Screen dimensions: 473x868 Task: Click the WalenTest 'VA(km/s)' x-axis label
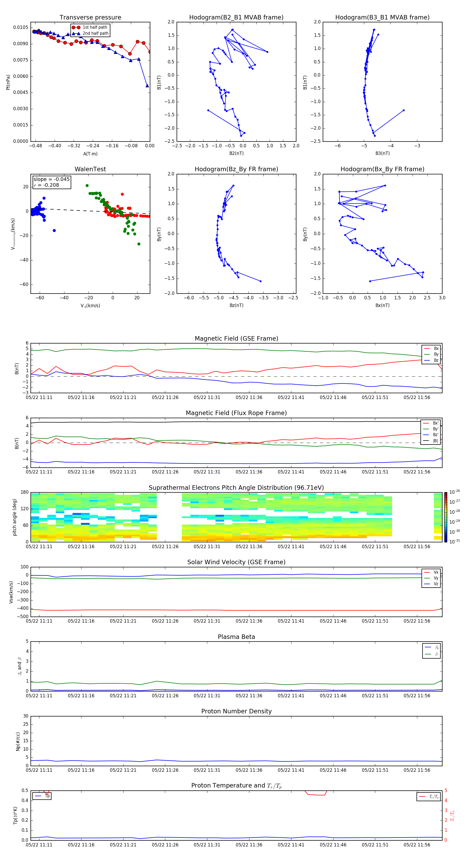tap(90, 306)
